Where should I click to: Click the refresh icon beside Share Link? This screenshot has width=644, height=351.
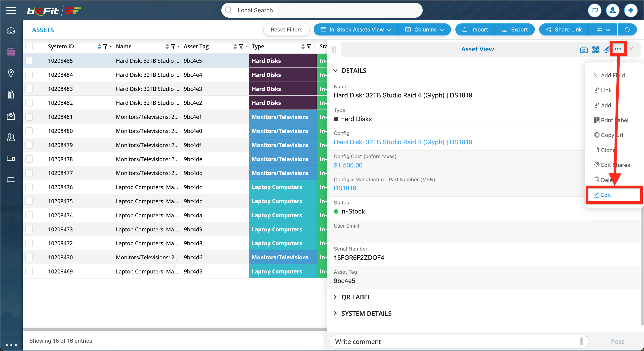point(627,30)
